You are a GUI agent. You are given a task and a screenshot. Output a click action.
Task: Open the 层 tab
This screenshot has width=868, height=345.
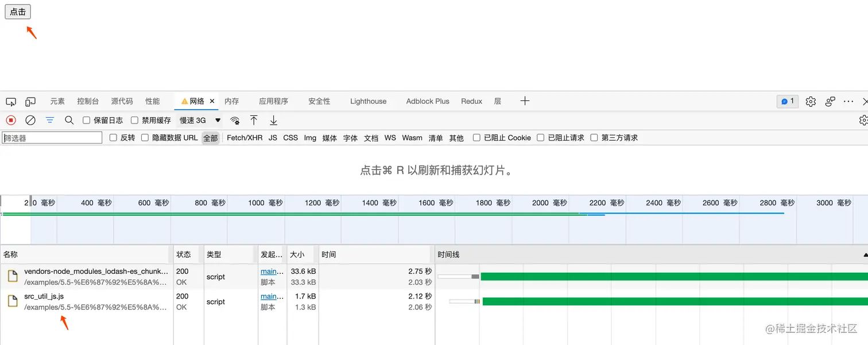click(x=498, y=101)
